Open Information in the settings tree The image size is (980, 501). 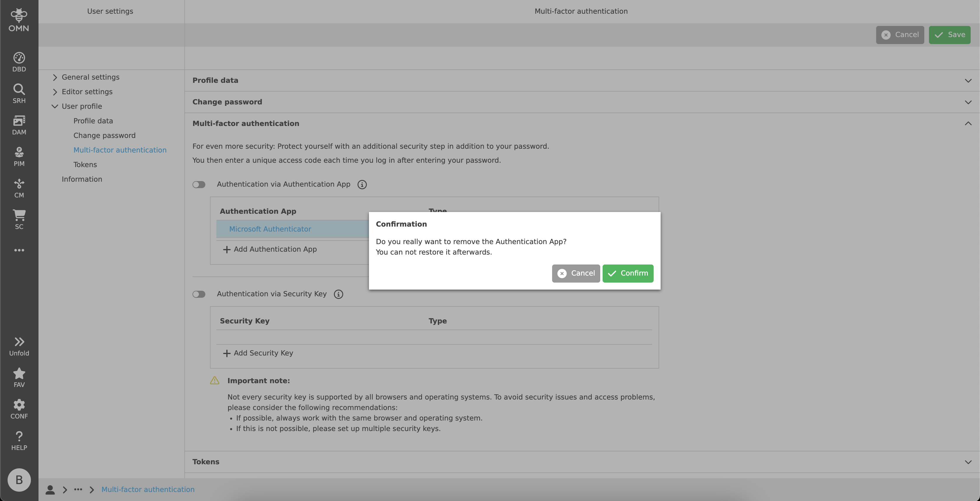click(82, 179)
